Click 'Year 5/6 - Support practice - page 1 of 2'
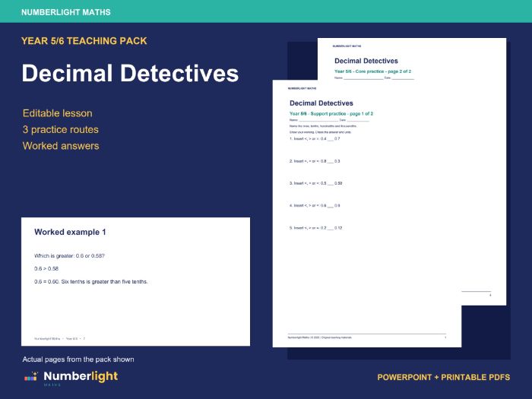532x399 pixels. point(331,114)
